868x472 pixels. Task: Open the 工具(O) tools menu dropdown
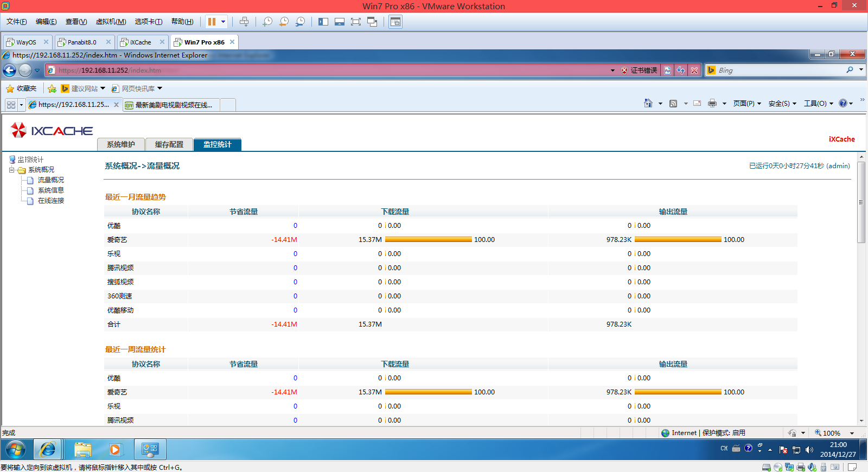818,103
